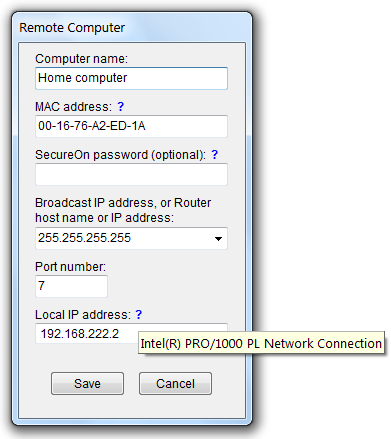Click the "SecureOn password (optional):" label
The height and width of the screenshot is (439, 391).
(x=120, y=155)
